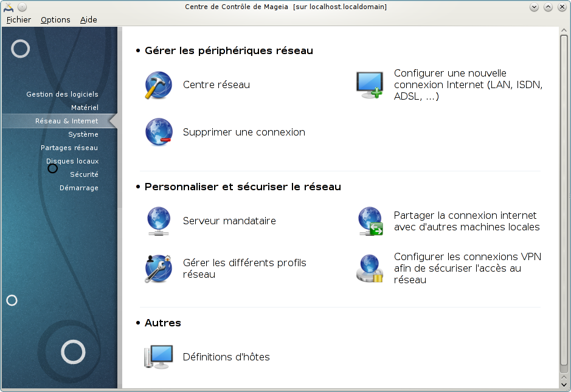The image size is (571, 392).
Task: Maximize the window with the up-chevron button
Action: pyautogui.click(x=548, y=7)
